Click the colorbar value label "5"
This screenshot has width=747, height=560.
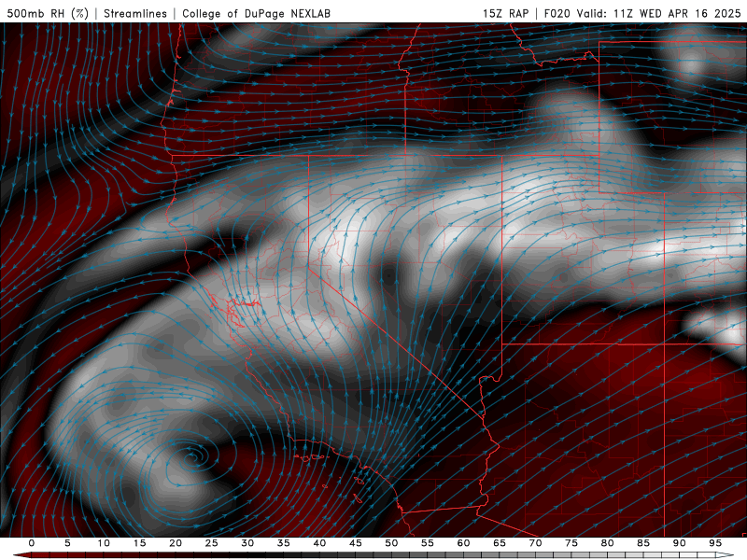[67, 543]
